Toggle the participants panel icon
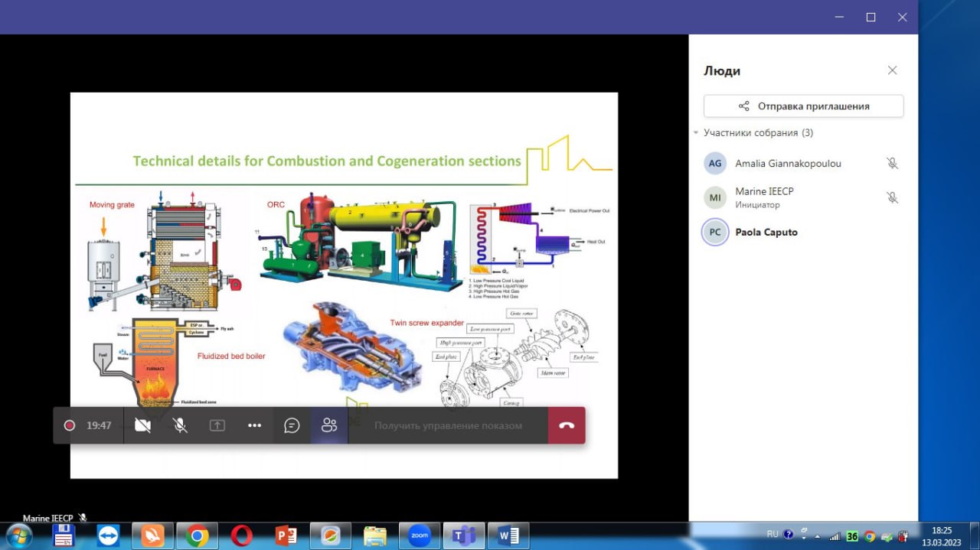Viewport: 980px width, 550px height. point(329,426)
